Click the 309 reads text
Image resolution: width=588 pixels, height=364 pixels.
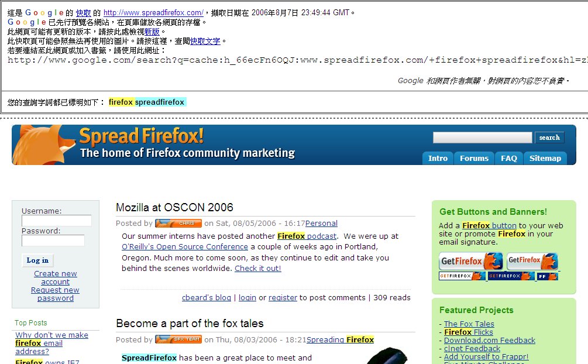click(x=392, y=298)
